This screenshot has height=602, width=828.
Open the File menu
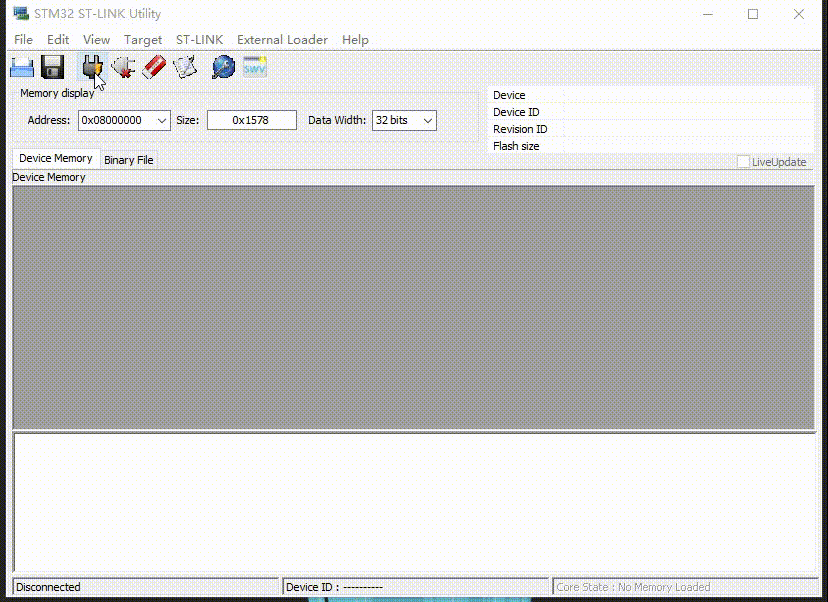click(x=23, y=40)
